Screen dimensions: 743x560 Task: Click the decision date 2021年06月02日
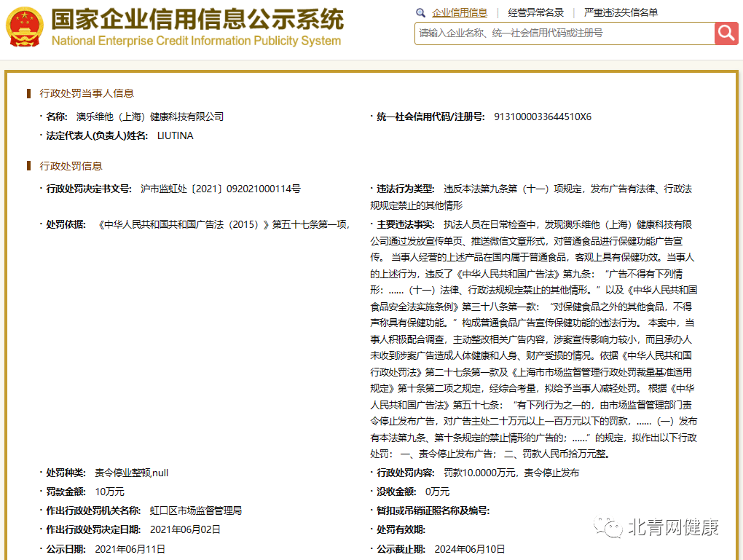pos(184,529)
